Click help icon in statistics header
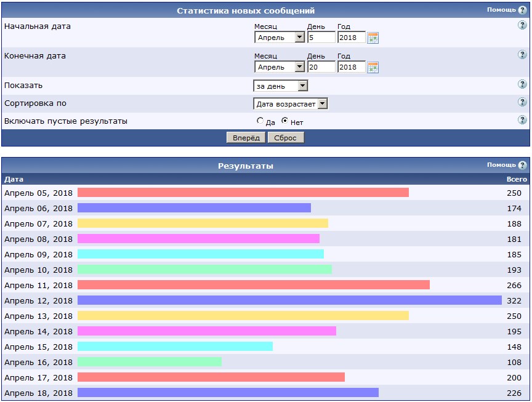 tap(522, 10)
